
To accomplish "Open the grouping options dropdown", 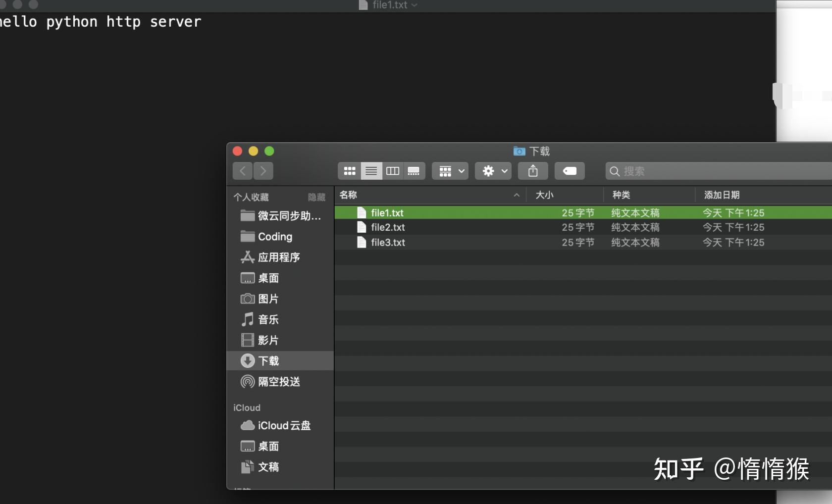I will pos(449,171).
